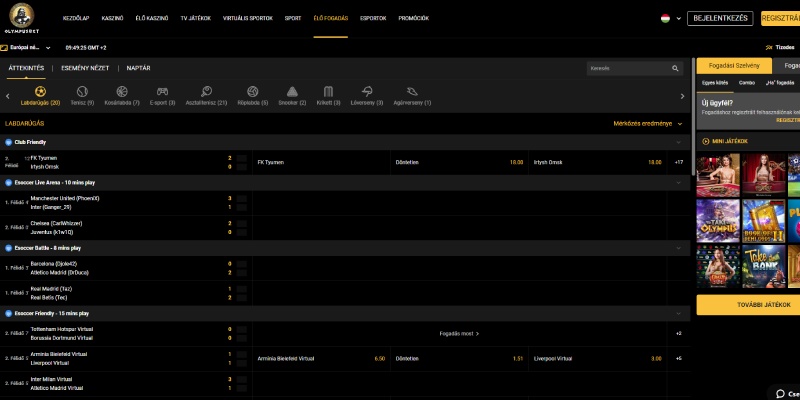
Task: Click the Bejelentkezés login button
Action: [x=720, y=18]
